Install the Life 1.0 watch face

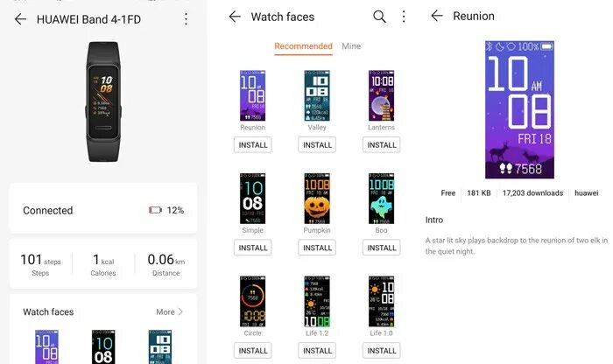coord(382,351)
